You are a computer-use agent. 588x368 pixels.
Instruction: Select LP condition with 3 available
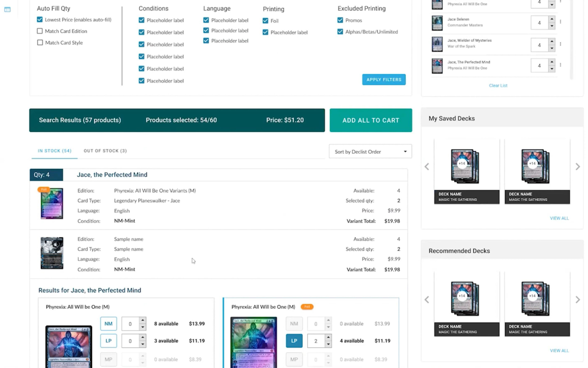click(108, 341)
